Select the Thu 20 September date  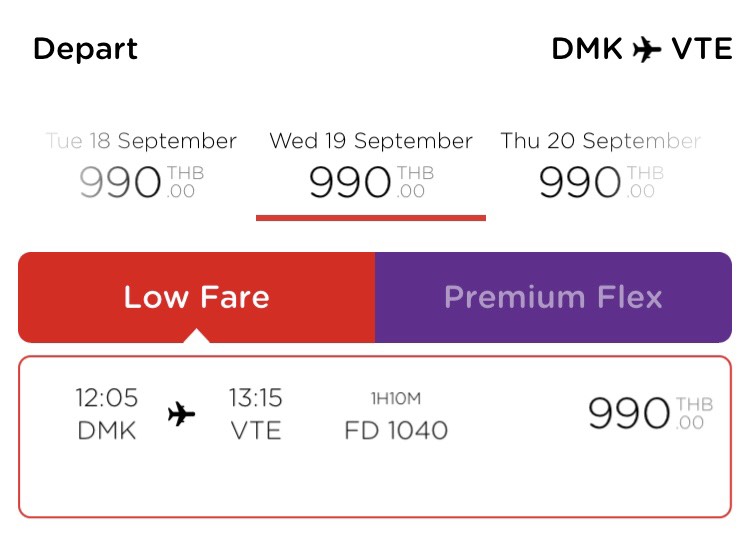tap(601, 141)
